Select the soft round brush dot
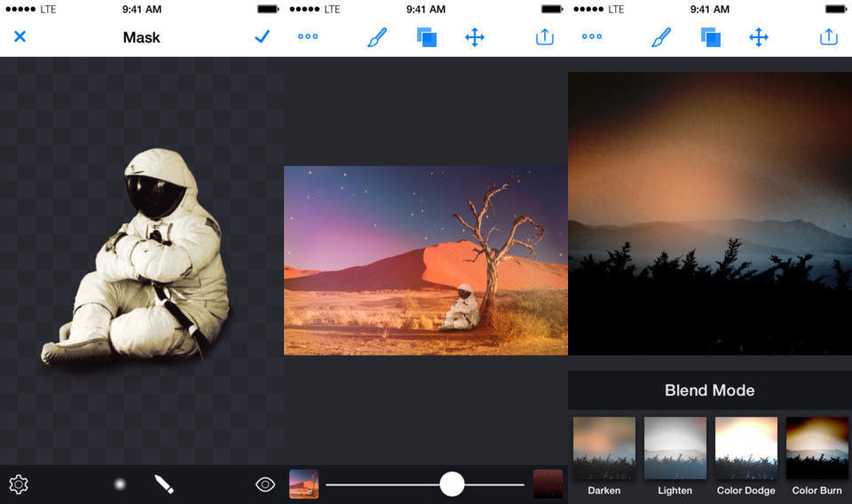 point(120,484)
